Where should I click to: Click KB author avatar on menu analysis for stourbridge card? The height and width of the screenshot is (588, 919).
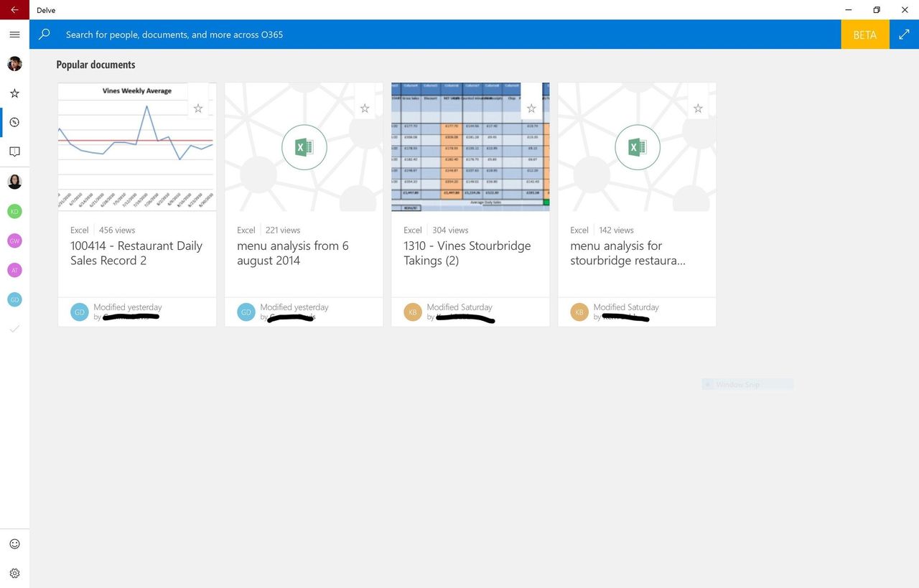579,312
